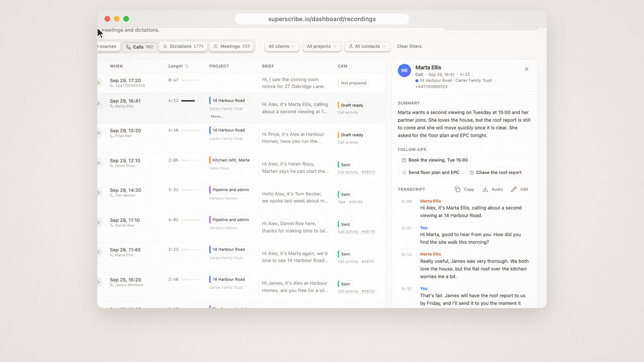Expand the All contacts filter

(x=367, y=46)
